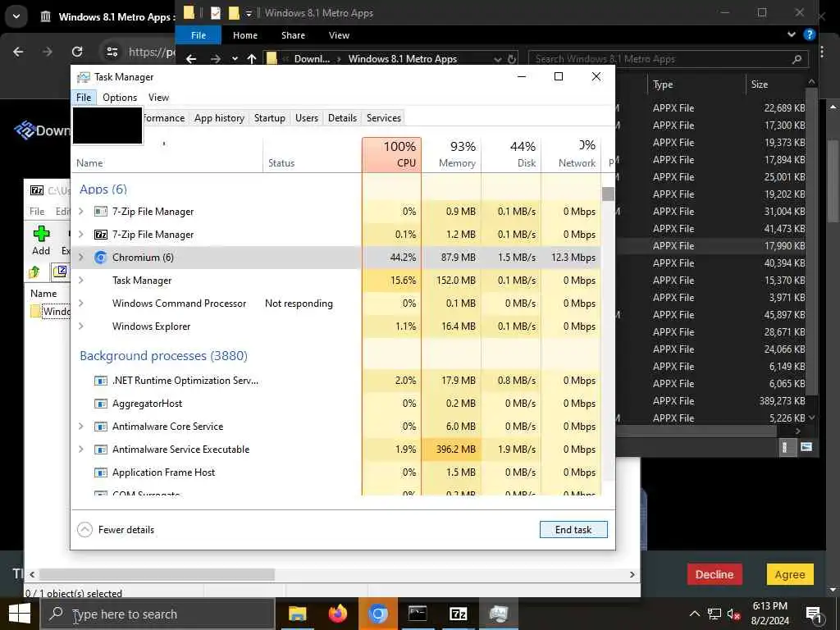The width and height of the screenshot is (840, 630).
Task: Click the yellow Agree button
Action: coord(790,574)
